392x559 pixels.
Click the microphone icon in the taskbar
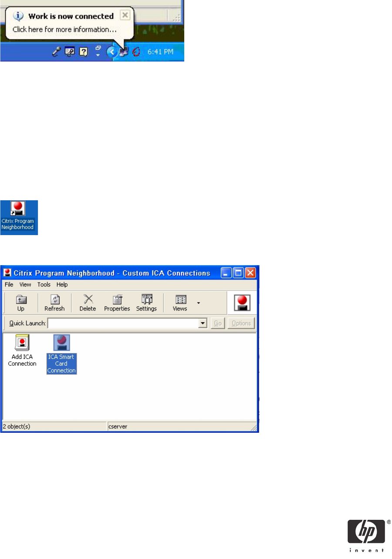point(56,52)
